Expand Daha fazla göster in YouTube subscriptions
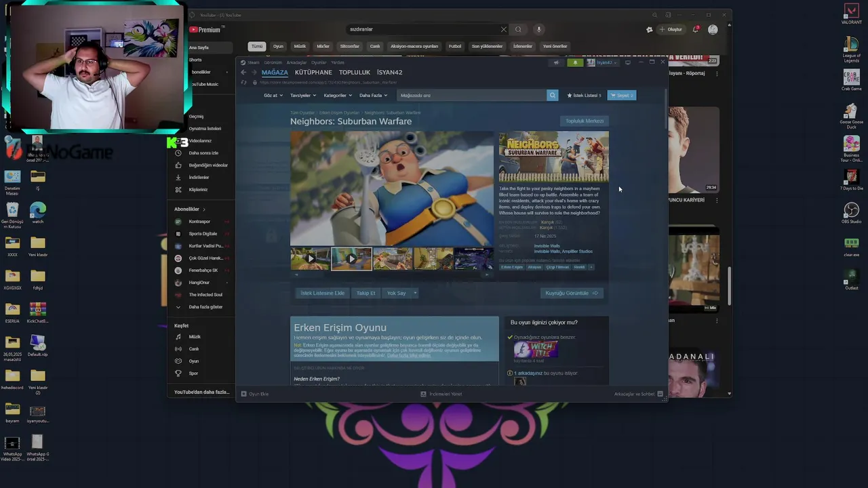868x488 pixels. pos(200,306)
